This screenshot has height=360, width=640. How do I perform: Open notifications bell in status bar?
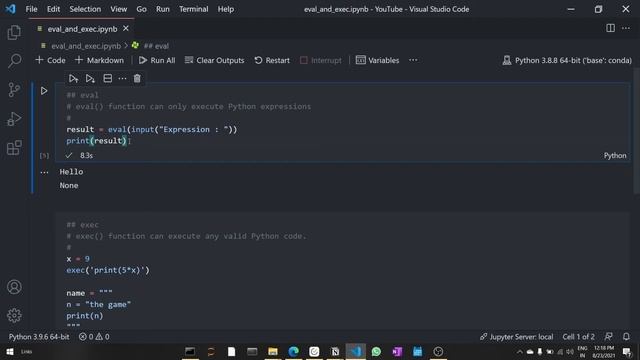pyautogui.click(x=626, y=336)
